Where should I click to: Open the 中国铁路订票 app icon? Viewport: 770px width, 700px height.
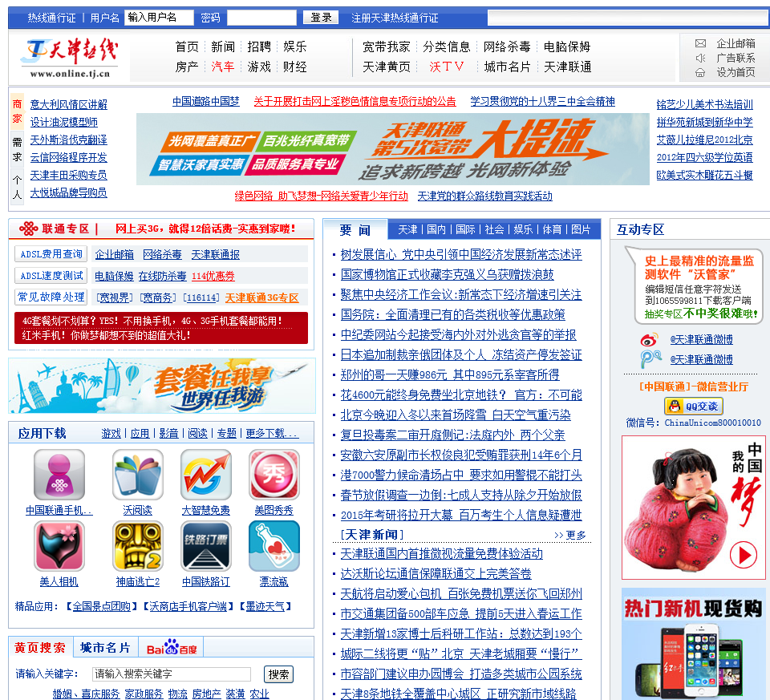206,546
